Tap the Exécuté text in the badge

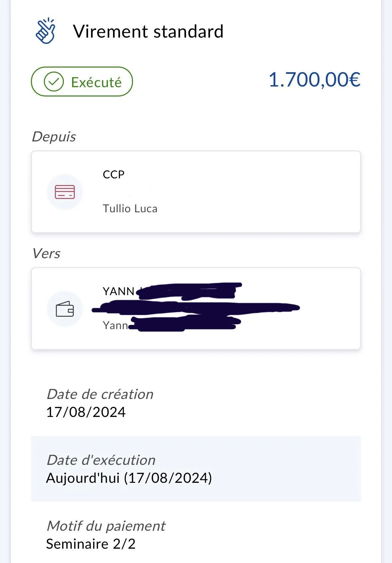point(96,82)
